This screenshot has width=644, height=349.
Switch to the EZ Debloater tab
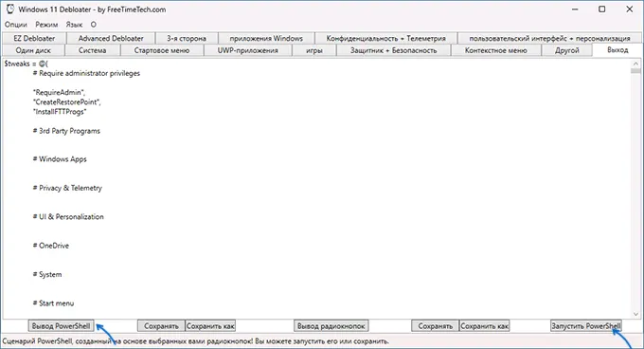34,38
